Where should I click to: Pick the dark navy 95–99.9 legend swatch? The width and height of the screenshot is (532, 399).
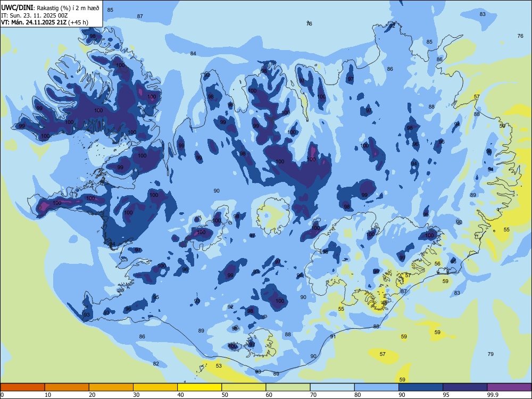[465, 387]
